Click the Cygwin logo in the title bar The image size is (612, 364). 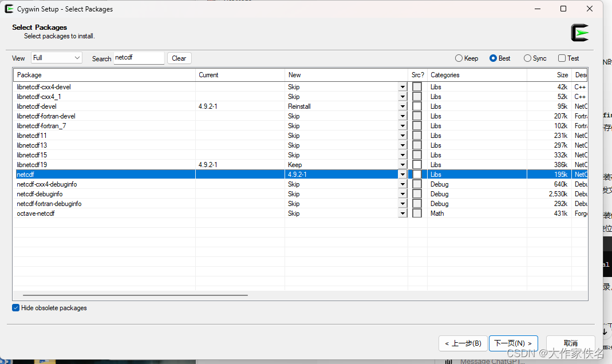tap(9, 9)
